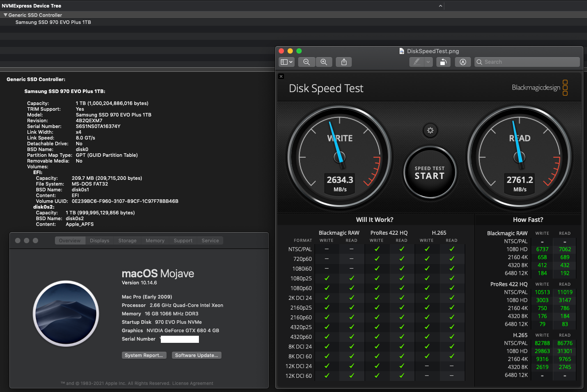Select the highlight pen tool in Preview
The image size is (587, 392).
[416, 62]
